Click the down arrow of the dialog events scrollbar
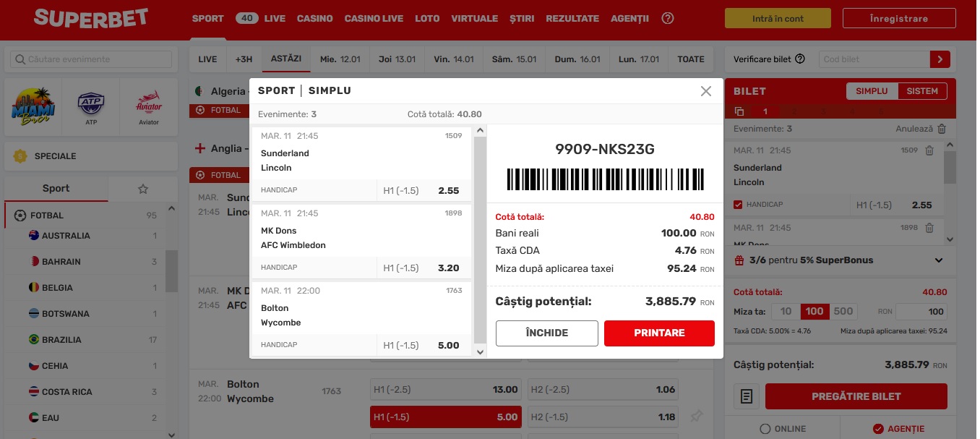The image size is (980, 439). click(x=480, y=351)
